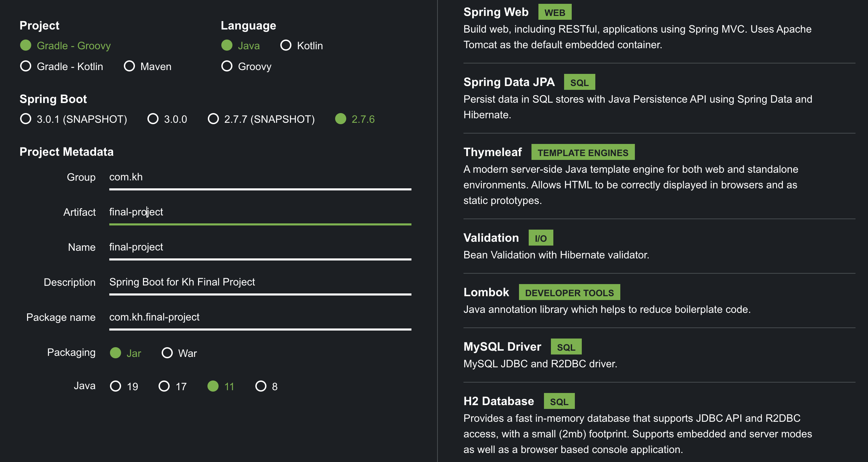Viewport: 868px width, 462px height.
Task: Pick War packaging instead of Jar
Action: [167, 353]
